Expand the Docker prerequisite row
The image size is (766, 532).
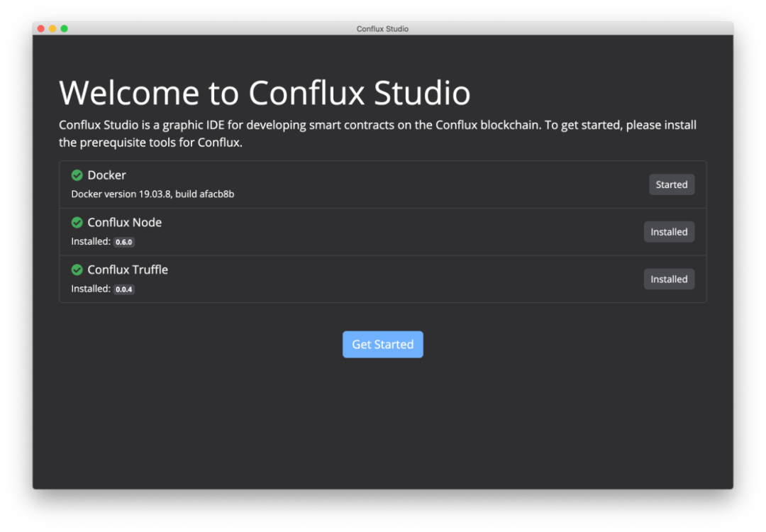point(383,184)
